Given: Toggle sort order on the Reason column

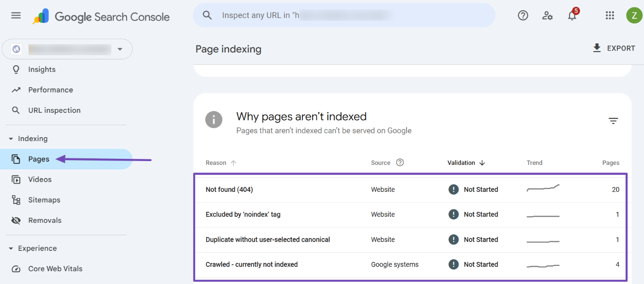Looking at the screenshot, I should tap(215, 162).
